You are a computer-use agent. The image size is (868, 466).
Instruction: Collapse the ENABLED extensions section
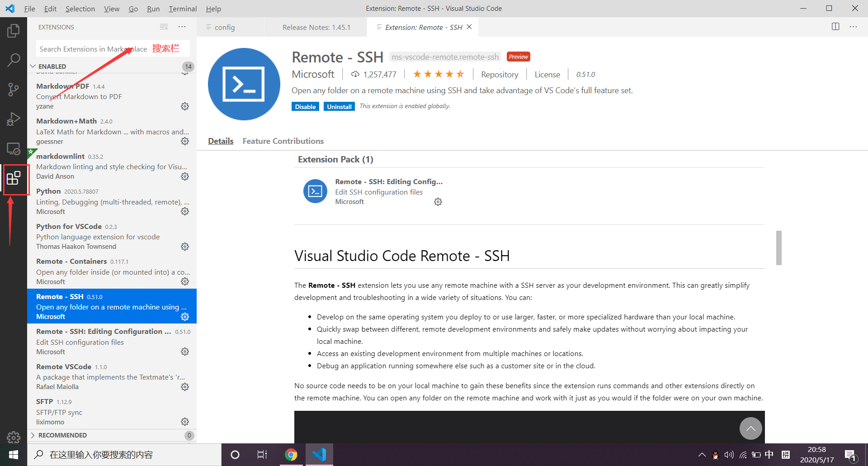(x=33, y=66)
